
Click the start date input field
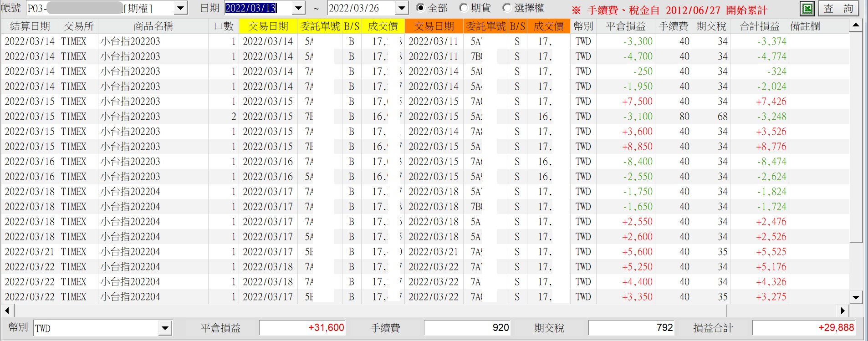258,8
